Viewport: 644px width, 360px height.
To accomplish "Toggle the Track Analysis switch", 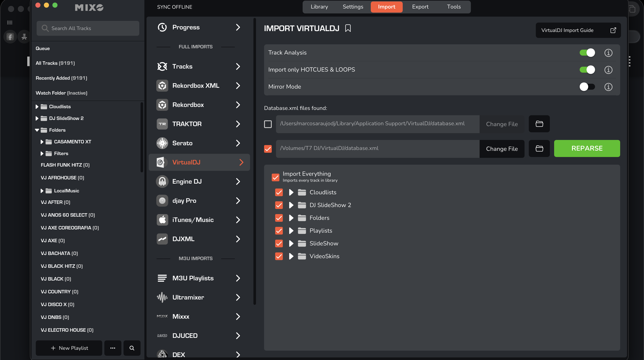I will coord(587,53).
